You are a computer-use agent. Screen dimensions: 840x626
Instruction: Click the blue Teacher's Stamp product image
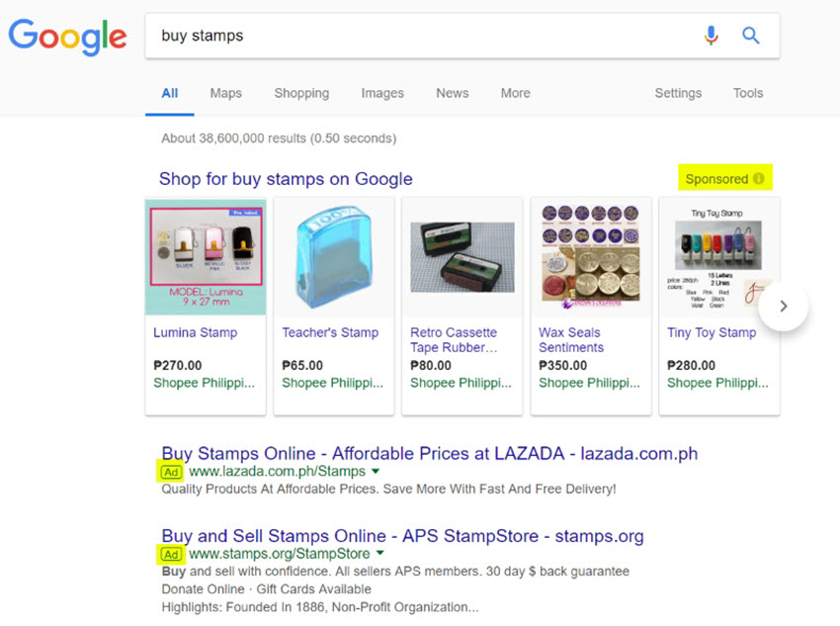(334, 257)
